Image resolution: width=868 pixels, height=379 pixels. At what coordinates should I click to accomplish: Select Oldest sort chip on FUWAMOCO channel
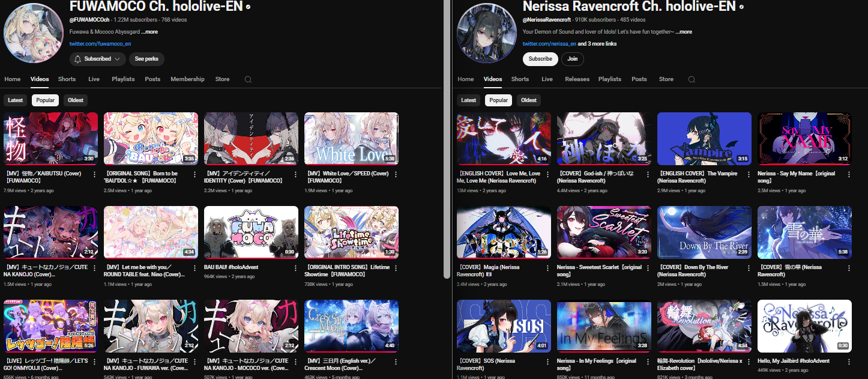click(76, 100)
